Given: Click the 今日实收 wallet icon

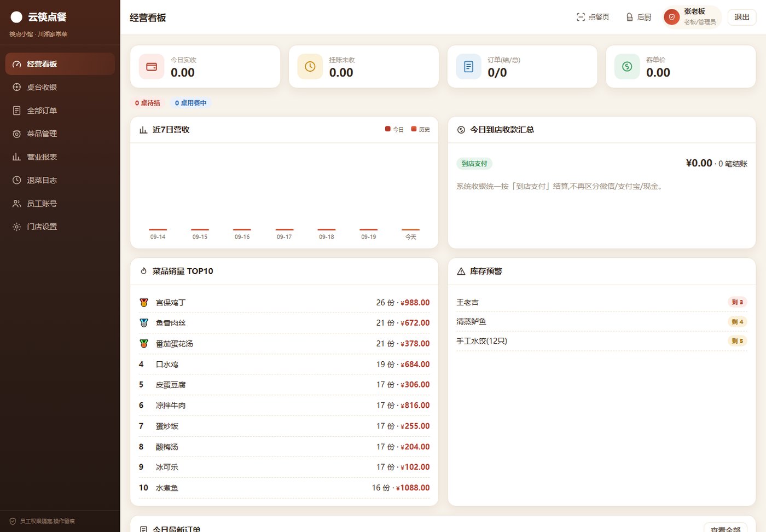Looking at the screenshot, I should pos(152,67).
